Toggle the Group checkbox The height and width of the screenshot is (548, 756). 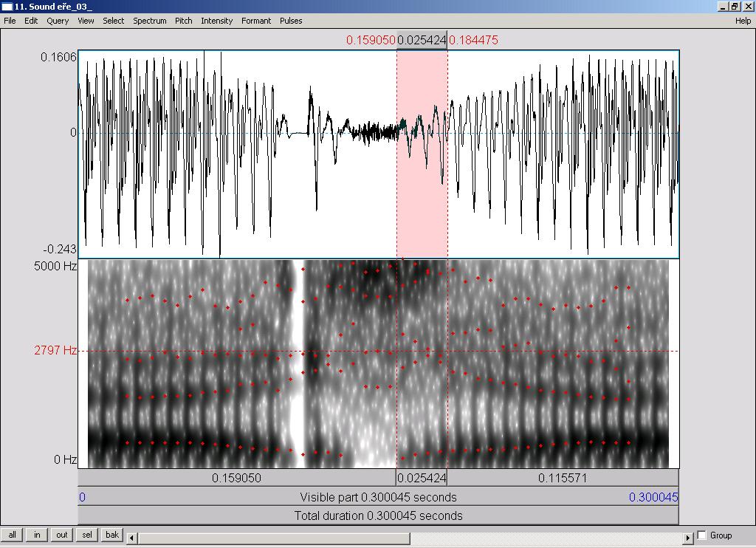pos(702,535)
